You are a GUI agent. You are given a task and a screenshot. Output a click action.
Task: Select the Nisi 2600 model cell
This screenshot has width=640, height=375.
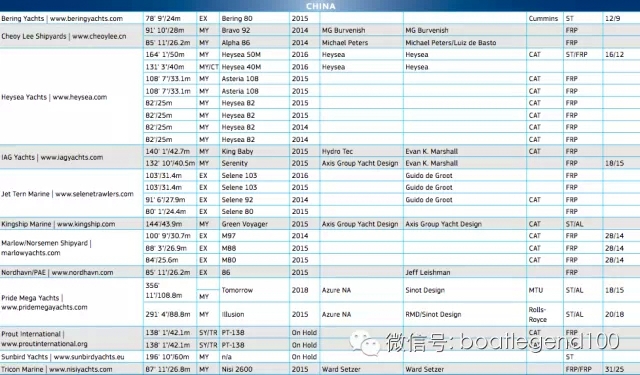pyautogui.click(x=254, y=369)
